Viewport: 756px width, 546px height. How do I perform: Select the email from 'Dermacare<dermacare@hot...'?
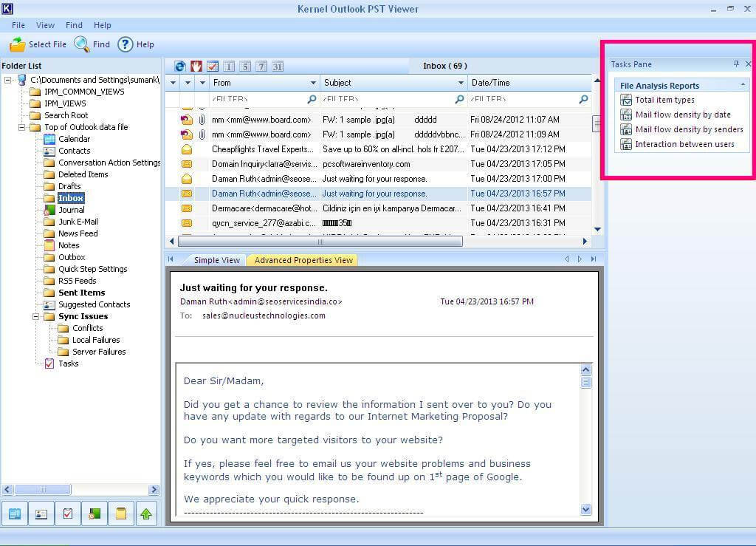(379, 208)
